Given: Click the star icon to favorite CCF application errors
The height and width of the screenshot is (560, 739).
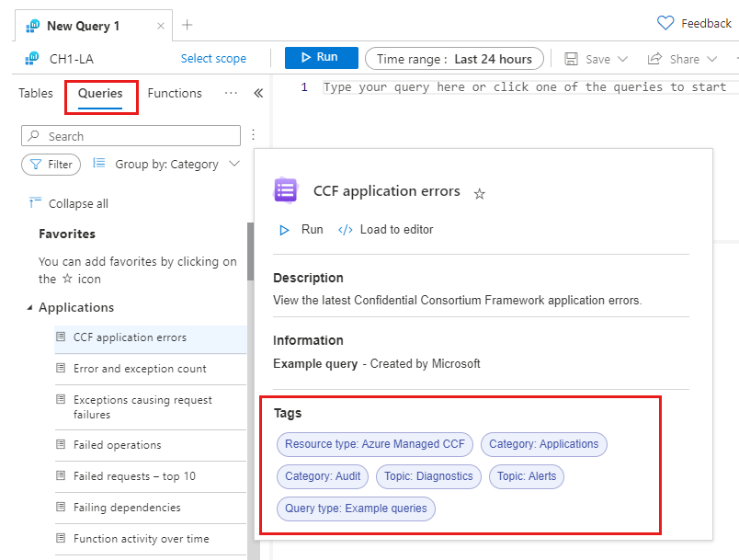Looking at the screenshot, I should coord(479,194).
